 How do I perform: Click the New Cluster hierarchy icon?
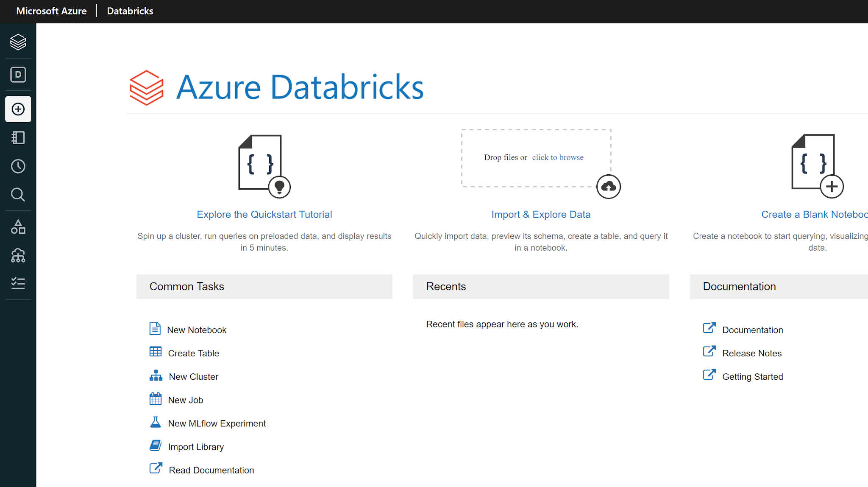[x=156, y=375]
